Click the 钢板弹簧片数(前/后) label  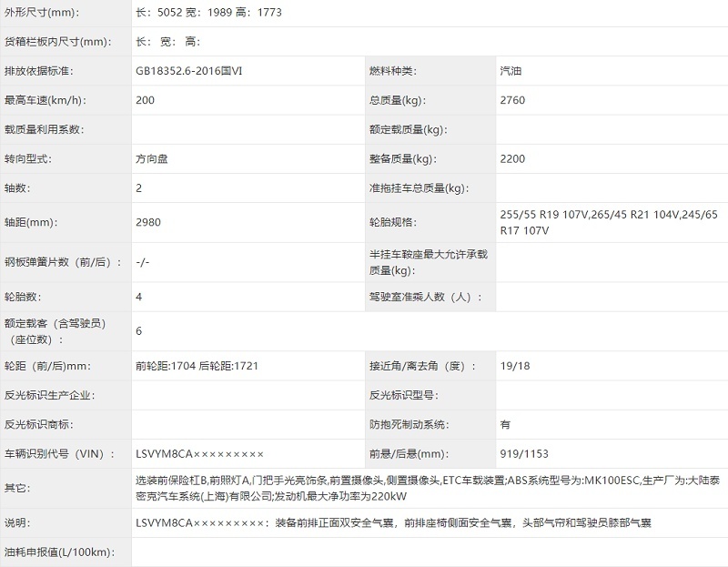63,262
